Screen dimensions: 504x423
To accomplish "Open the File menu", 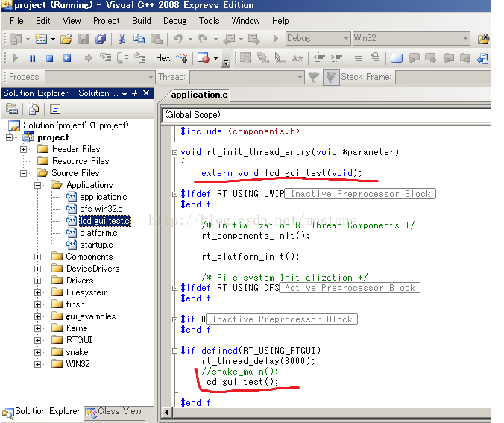I will [16, 21].
